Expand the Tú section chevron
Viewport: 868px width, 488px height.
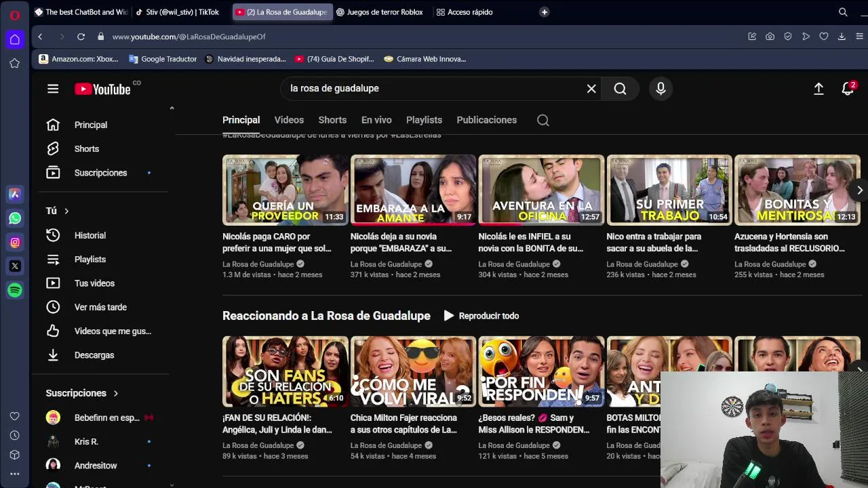[x=66, y=211]
